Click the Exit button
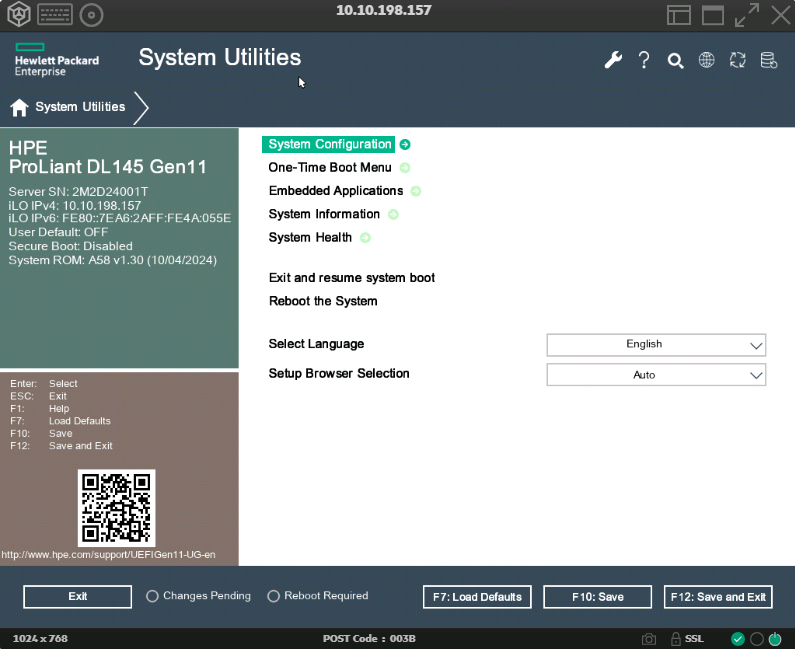 (x=78, y=597)
